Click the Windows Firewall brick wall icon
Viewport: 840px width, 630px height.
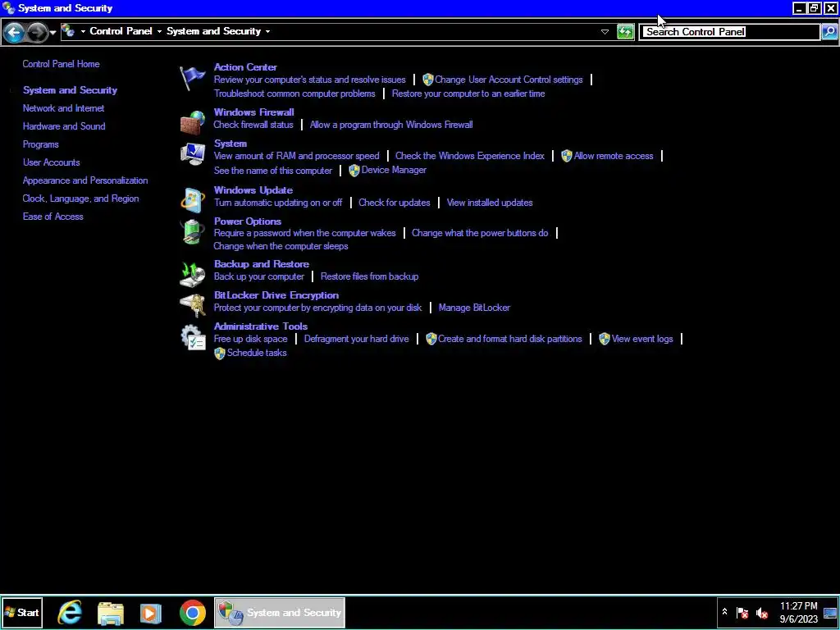(192, 122)
